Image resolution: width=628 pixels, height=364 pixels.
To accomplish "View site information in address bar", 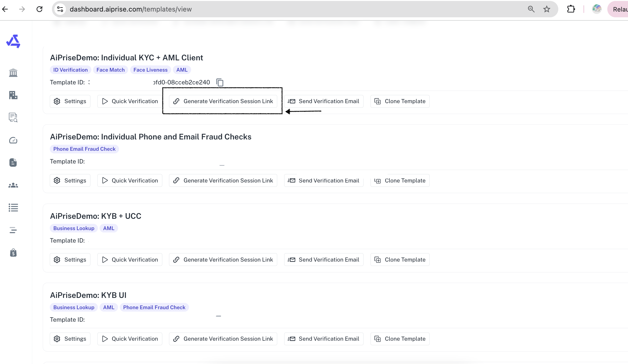I will [x=60, y=9].
